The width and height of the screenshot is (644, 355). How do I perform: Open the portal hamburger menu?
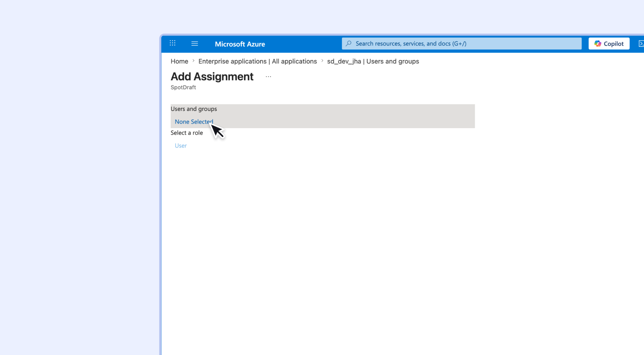pyautogui.click(x=195, y=44)
